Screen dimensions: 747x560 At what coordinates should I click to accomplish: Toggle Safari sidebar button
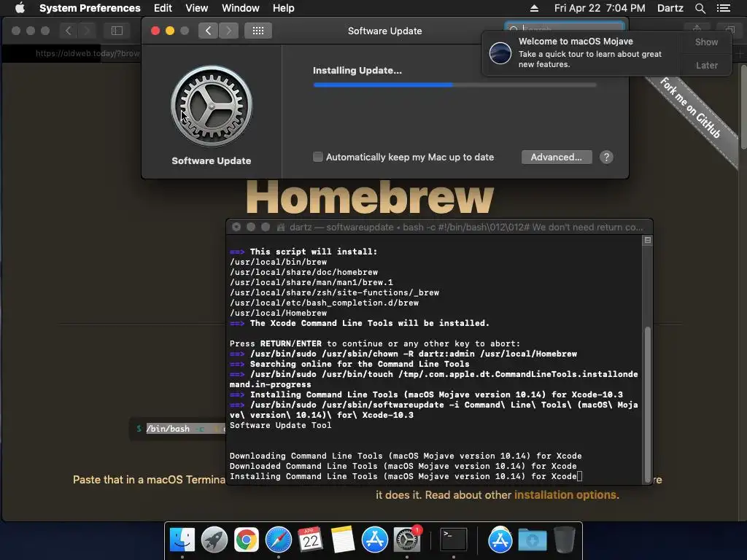click(117, 31)
